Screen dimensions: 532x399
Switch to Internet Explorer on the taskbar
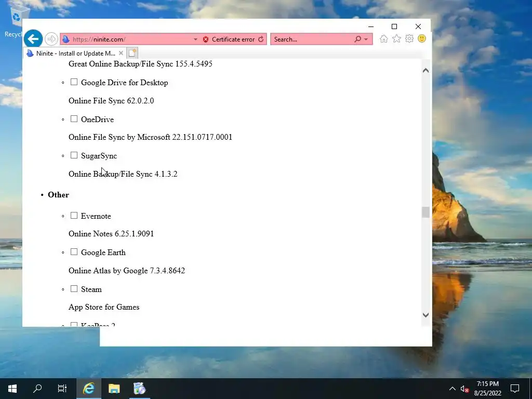tap(88, 389)
